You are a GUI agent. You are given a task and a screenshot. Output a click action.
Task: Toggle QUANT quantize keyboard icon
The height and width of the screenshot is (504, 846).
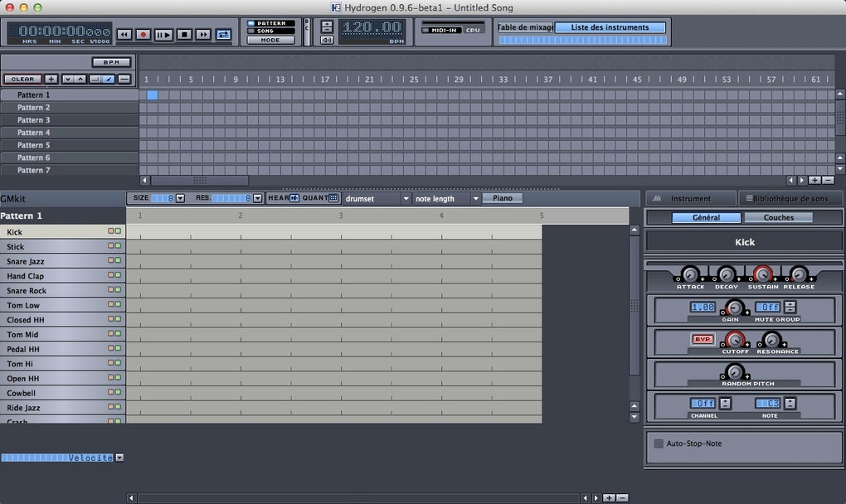pyautogui.click(x=333, y=198)
